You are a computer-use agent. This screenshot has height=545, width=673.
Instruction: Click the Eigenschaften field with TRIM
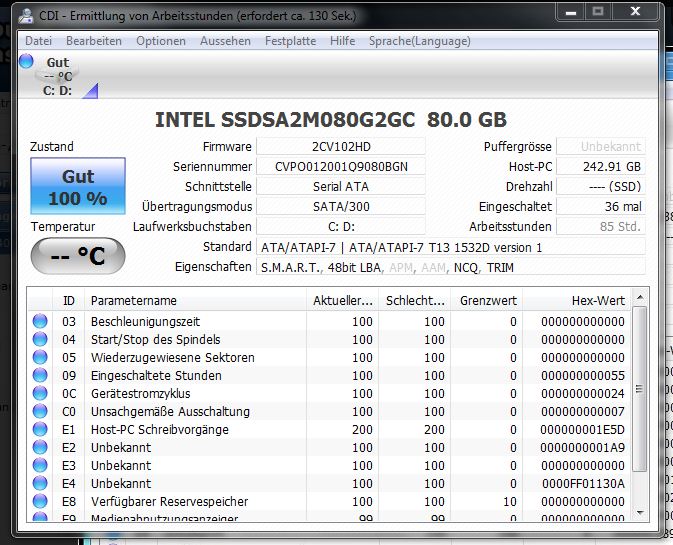pos(451,267)
